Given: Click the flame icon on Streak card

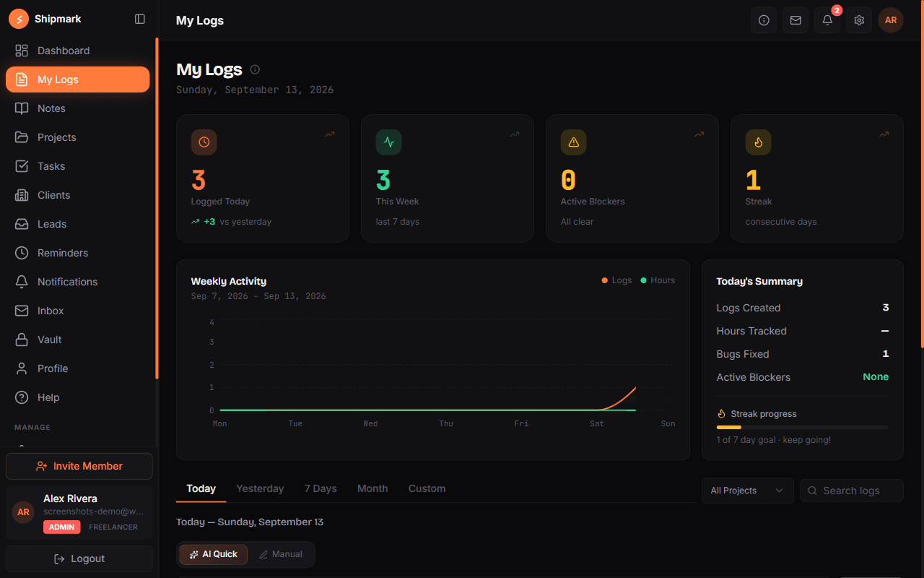Looking at the screenshot, I should click(759, 142).
